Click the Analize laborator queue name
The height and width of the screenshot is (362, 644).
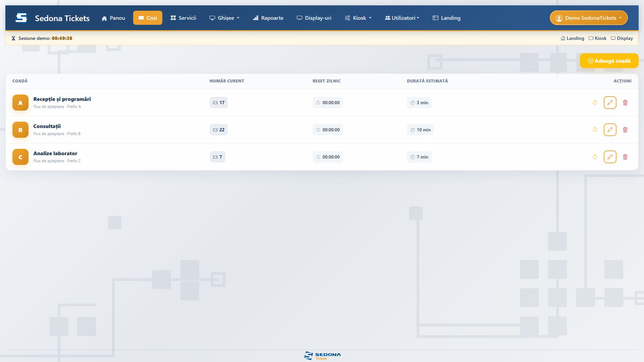point(55,154)
